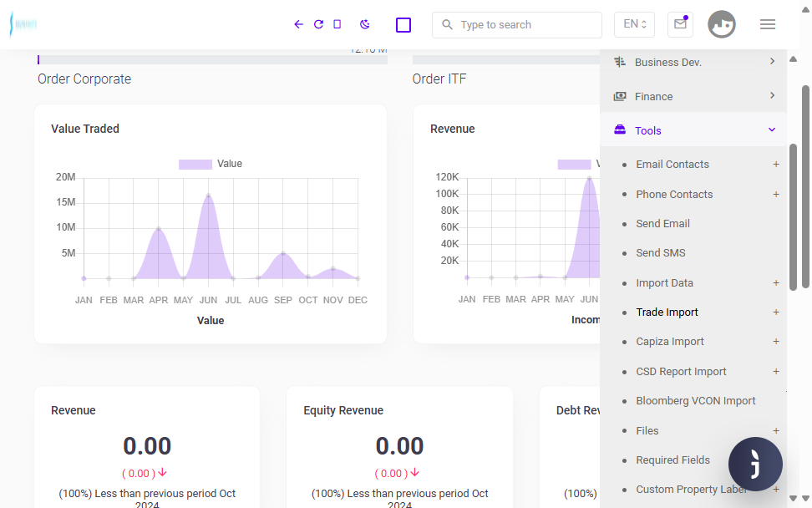Expand Capiza Import plus icon
The width and height of the screenshot is (812, 508).
(x=776, y=342)
